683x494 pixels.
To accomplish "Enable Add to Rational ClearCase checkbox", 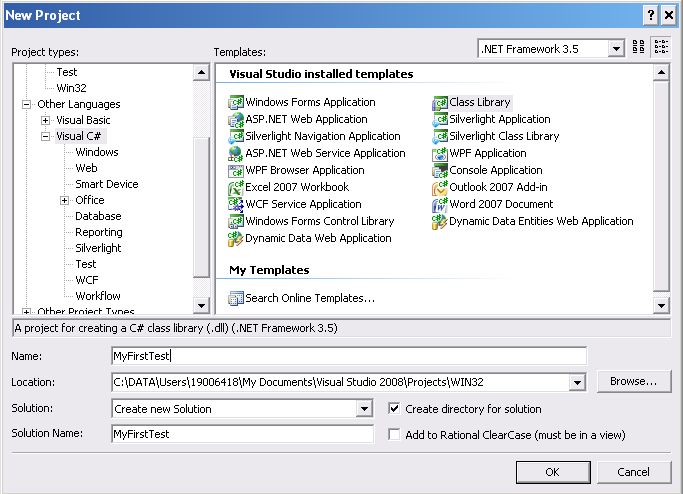I will 394,434.
